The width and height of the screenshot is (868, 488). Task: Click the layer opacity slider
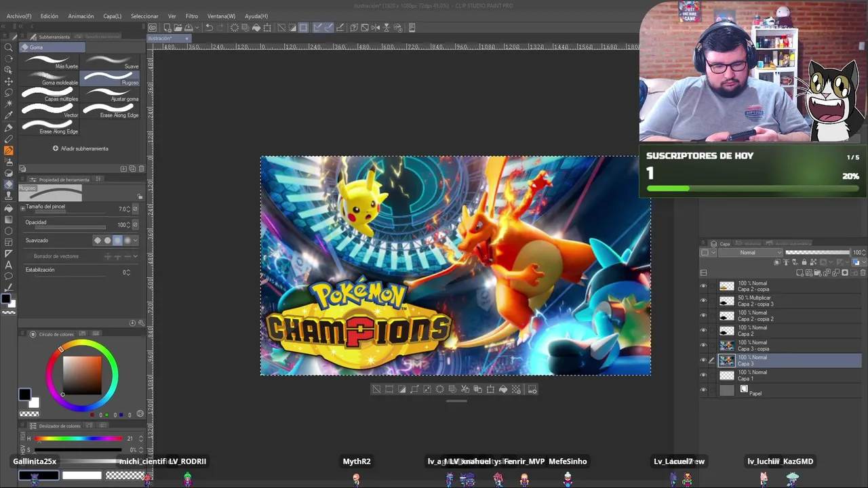point(818,252)
